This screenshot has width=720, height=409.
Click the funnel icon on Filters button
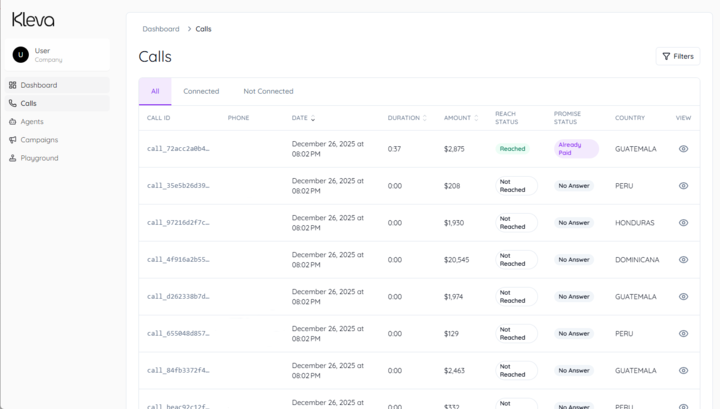point(666,56)
